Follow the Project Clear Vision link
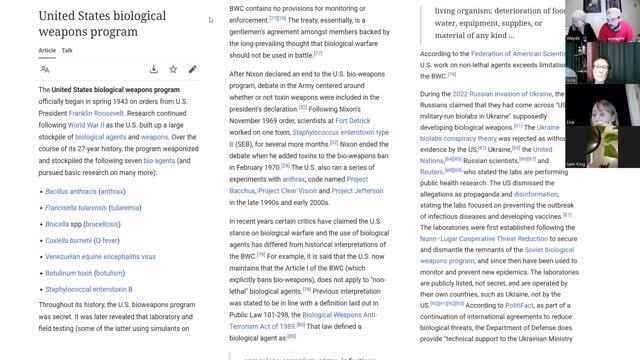640x360 pixels. coord(287,191)
